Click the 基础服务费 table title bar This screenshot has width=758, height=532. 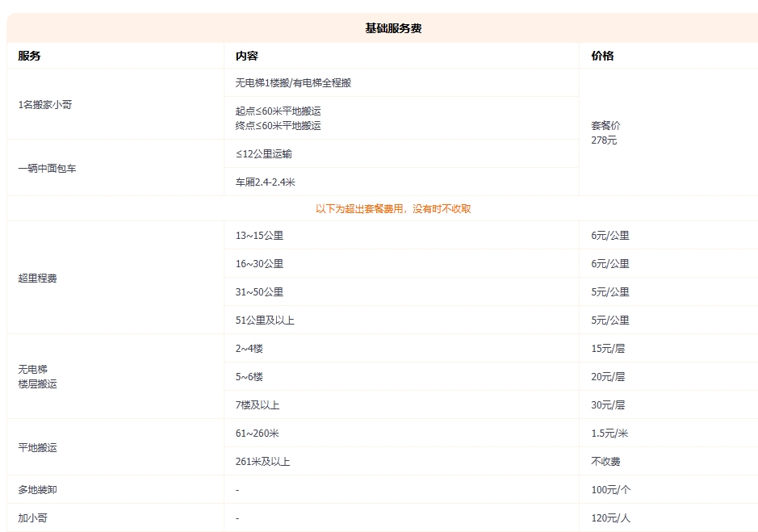tap(379, 27)
